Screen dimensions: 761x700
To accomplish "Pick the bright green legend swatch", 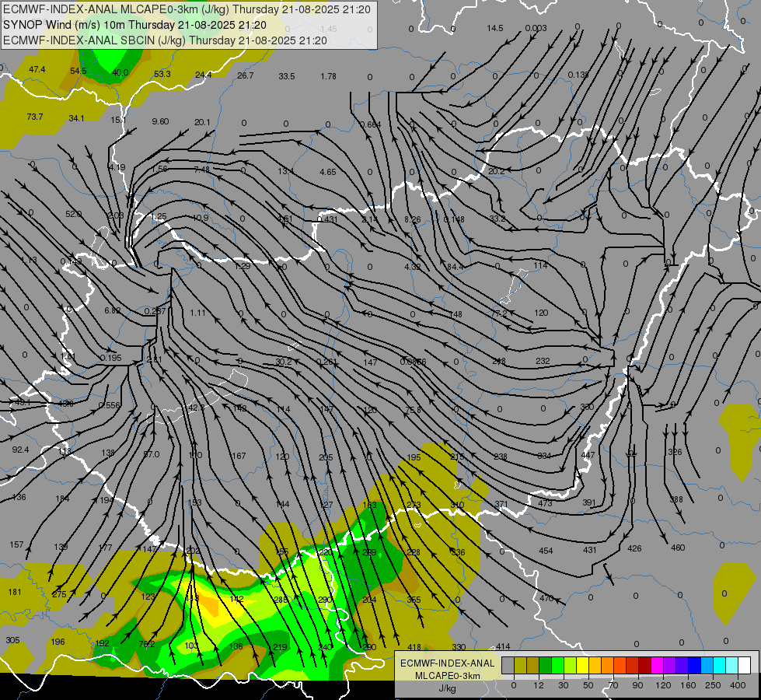I will [557, 666].
